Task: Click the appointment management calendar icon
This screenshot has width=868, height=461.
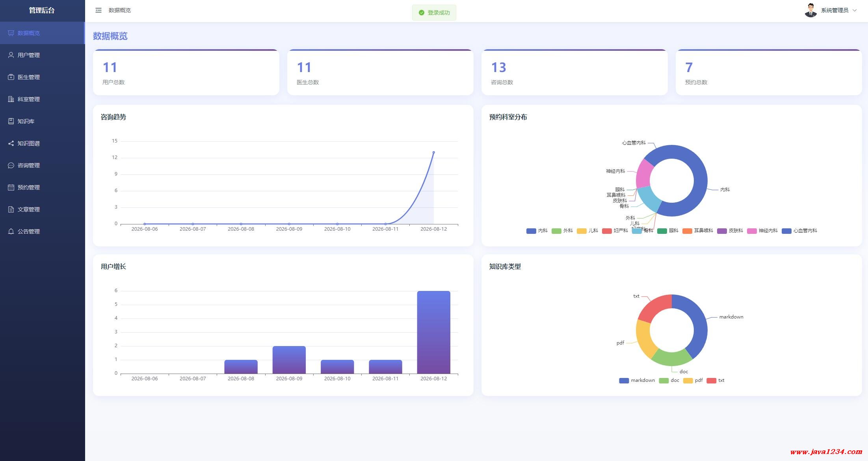Action: coord(11,187)
